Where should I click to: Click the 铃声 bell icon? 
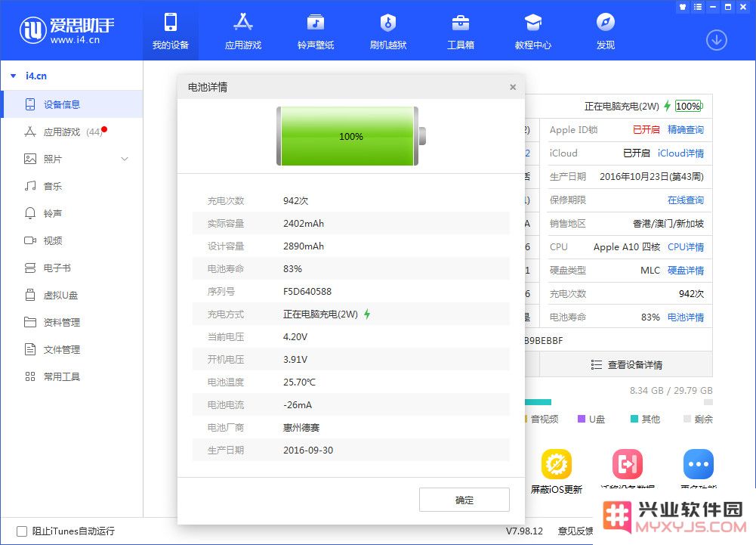[30, 213]
